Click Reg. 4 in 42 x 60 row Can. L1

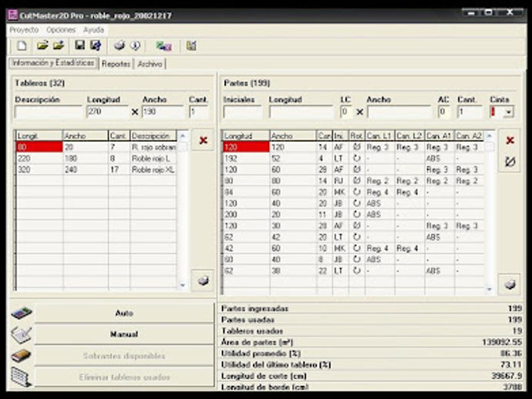pos(377,248)
